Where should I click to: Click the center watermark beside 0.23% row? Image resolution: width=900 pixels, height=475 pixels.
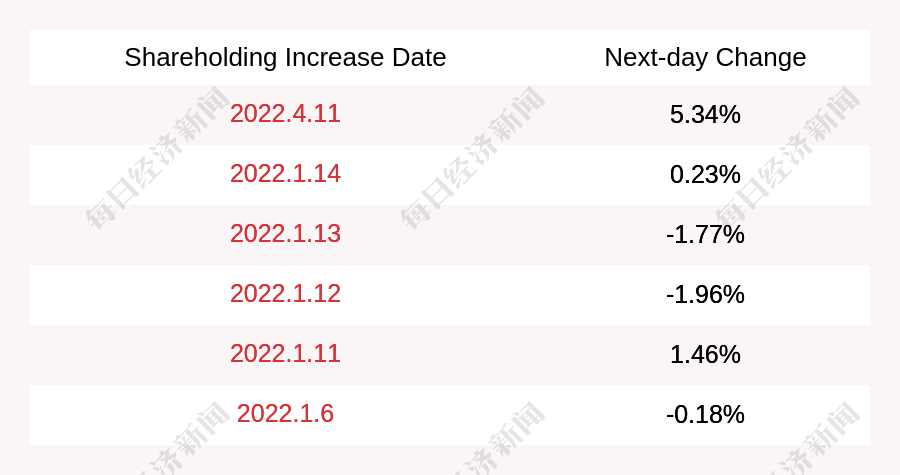click(x=472, y=158)
